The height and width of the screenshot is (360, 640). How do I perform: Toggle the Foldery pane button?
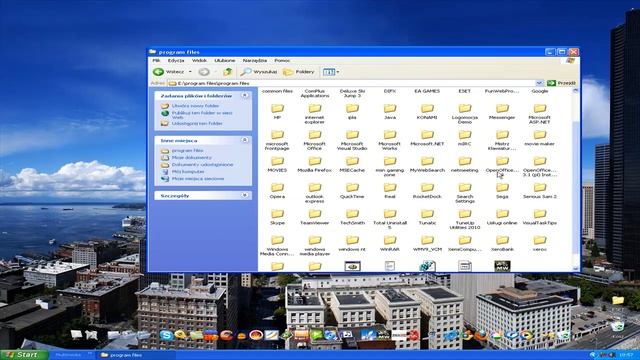pyautogui.click(x=299, y=72)
